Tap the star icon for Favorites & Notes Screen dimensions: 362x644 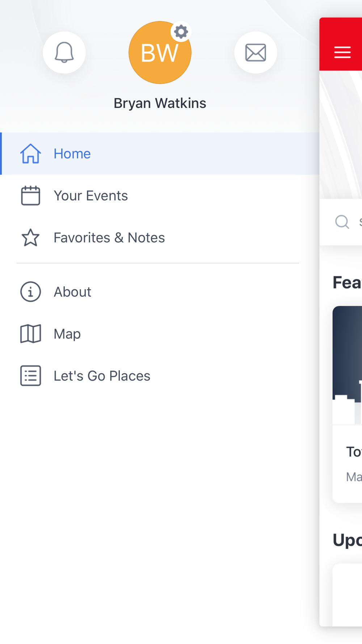pos(30,238)
